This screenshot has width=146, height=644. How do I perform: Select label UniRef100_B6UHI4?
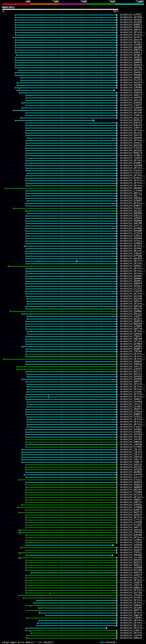pyautogui.click(x=131, y=65)
